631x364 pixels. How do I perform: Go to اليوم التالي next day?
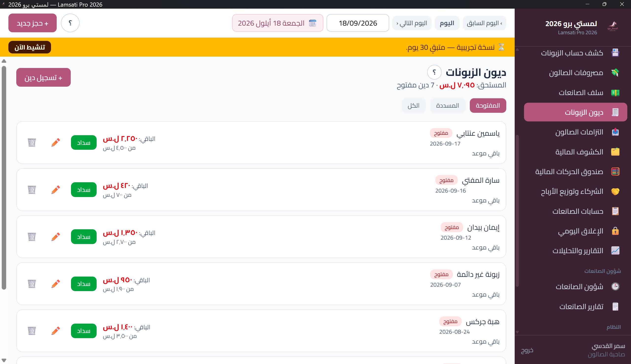[x=412, y=23]
